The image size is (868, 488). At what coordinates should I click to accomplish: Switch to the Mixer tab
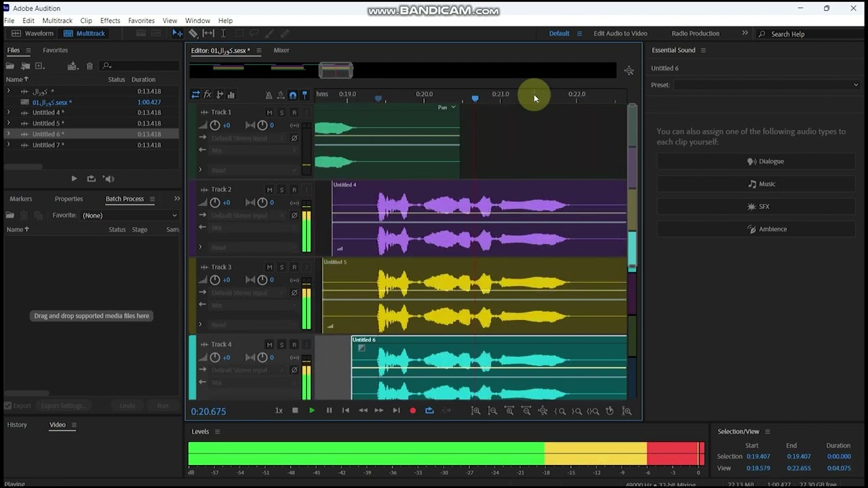tap(281, 50)
